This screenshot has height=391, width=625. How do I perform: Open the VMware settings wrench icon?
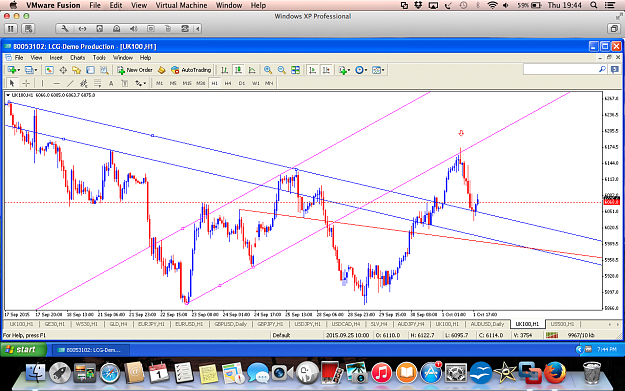[x=65, y=29]
